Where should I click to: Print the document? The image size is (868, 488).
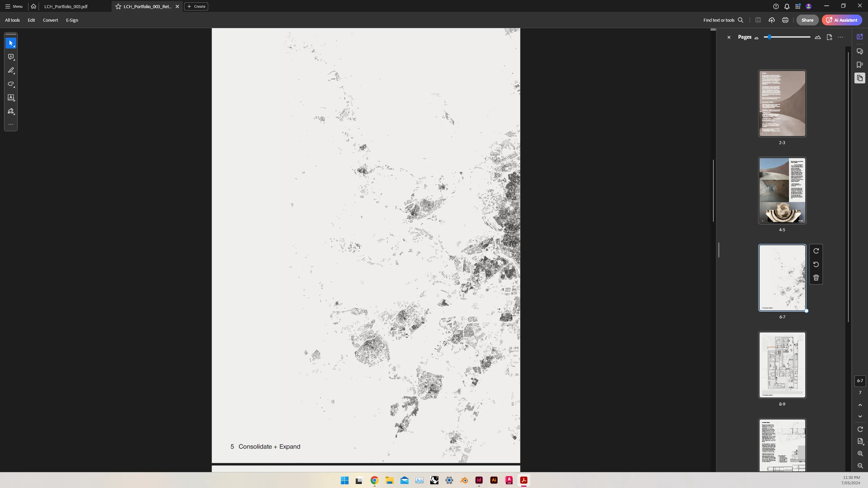[785, 20]
